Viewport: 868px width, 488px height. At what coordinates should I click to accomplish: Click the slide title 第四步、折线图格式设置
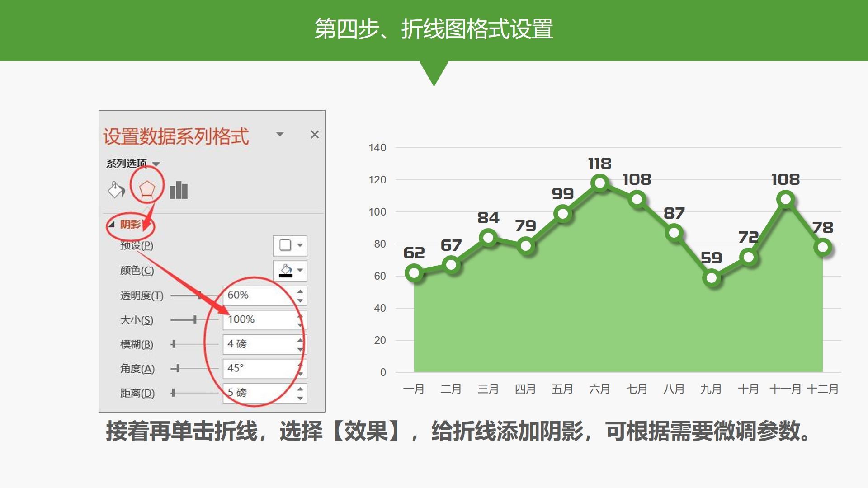coord(434,29)
